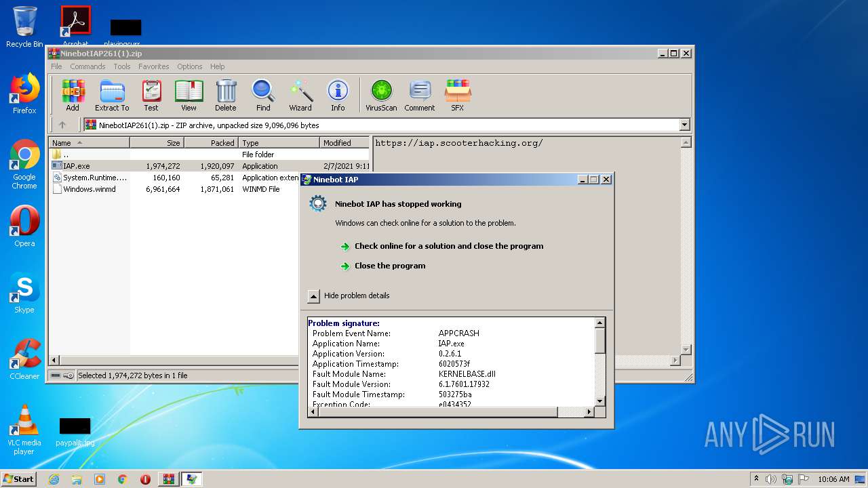Click the taskbar clock showing 10:06 AM
The width and height of the screenshot is (868, 488).
pyautogui.click(x=833, y=479)
